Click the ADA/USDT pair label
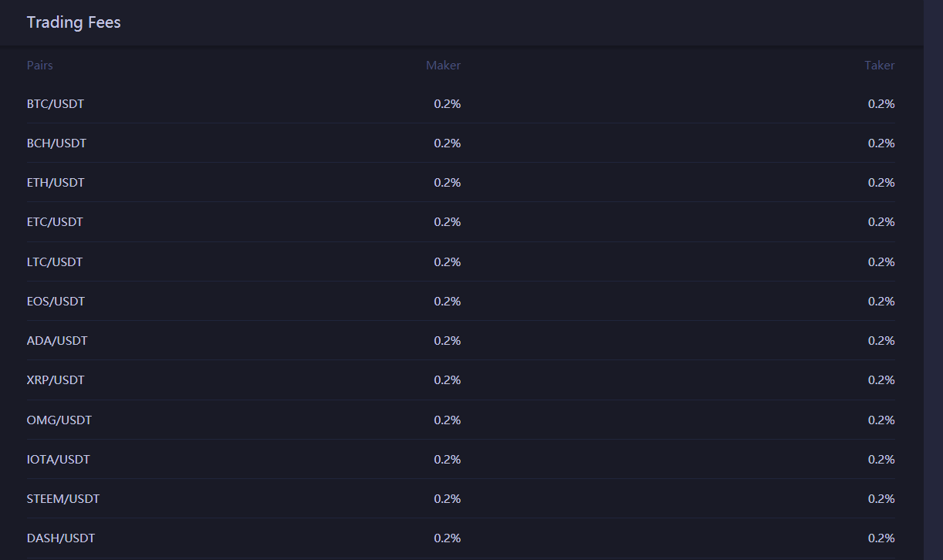 coord(57,341)
